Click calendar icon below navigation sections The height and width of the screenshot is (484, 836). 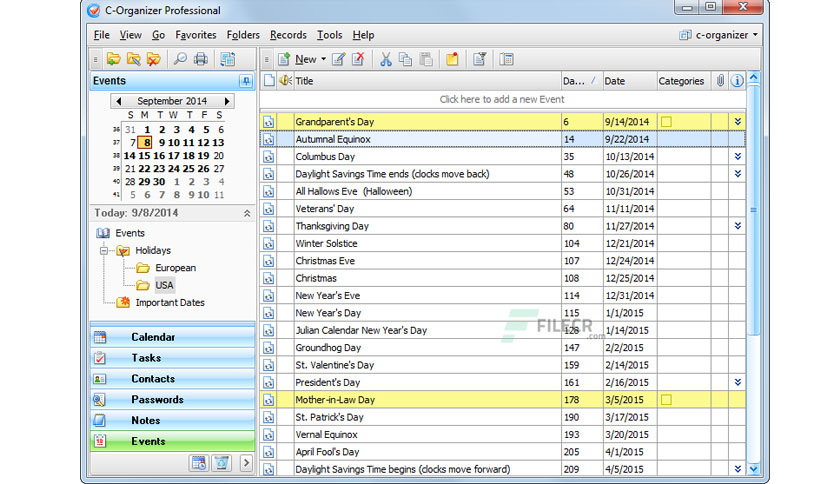(199, 463)
